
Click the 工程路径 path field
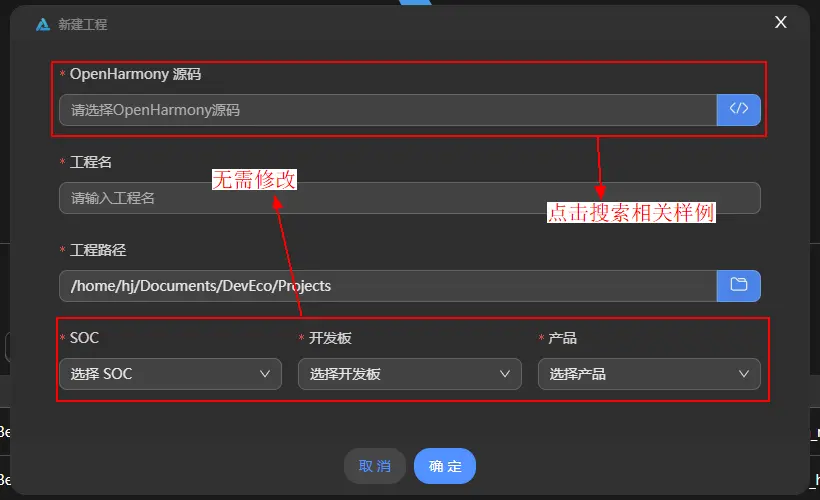388,286
